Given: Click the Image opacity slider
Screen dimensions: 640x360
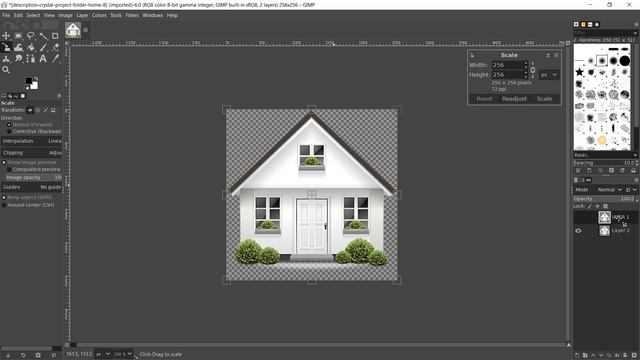Looking at the screenshot, I should tap(33, 178).
